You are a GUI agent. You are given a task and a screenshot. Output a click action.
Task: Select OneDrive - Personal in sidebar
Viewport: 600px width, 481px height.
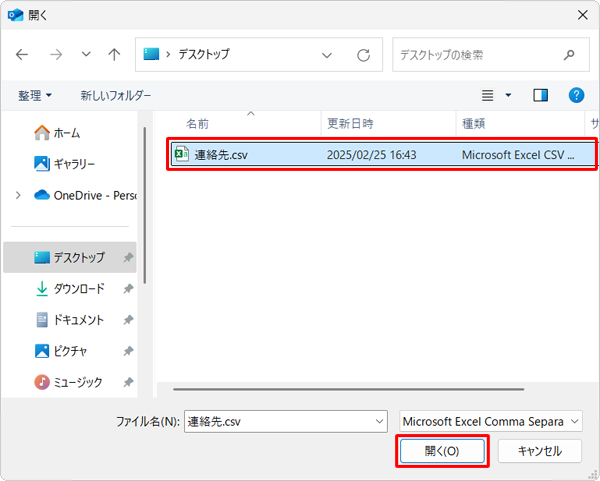click(85, 196)
